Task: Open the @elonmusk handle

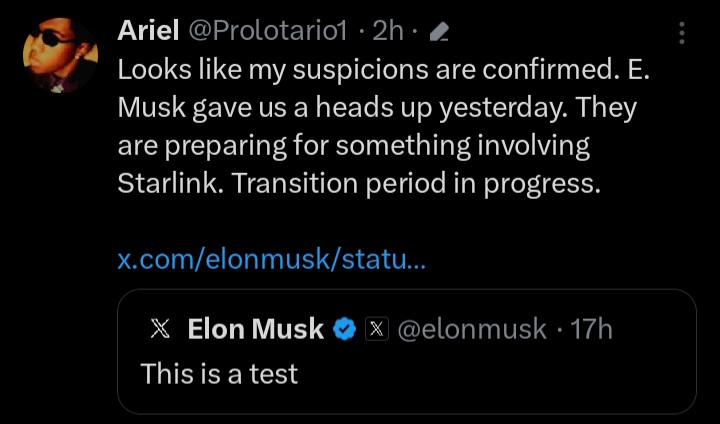Action: click(x=472, y=328)
